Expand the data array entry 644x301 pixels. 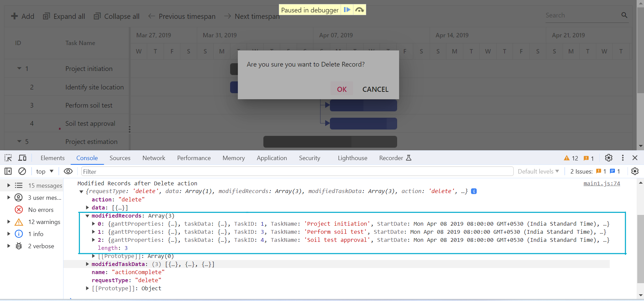pos(87,208)
